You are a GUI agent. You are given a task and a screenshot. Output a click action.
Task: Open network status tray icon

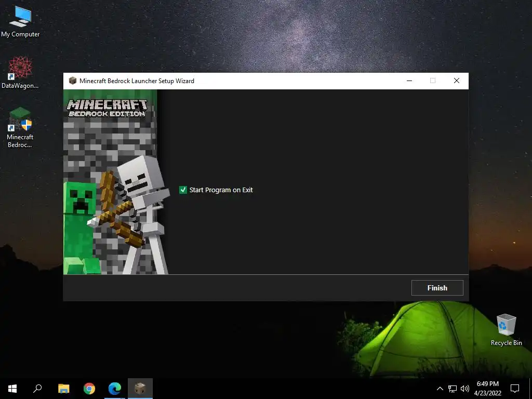(453, 389)
